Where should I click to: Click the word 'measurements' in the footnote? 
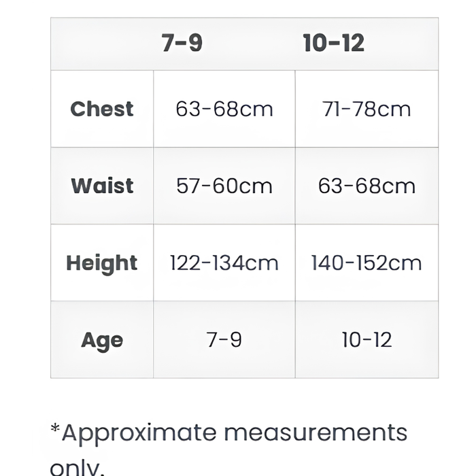pyautogui.click(x=316, y=432)
